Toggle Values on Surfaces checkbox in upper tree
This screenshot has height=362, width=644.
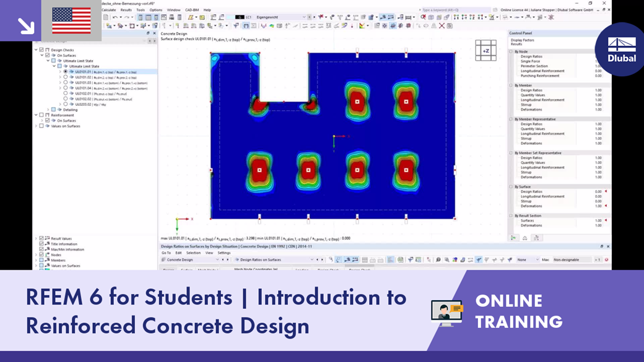click(x=41, y=126)
